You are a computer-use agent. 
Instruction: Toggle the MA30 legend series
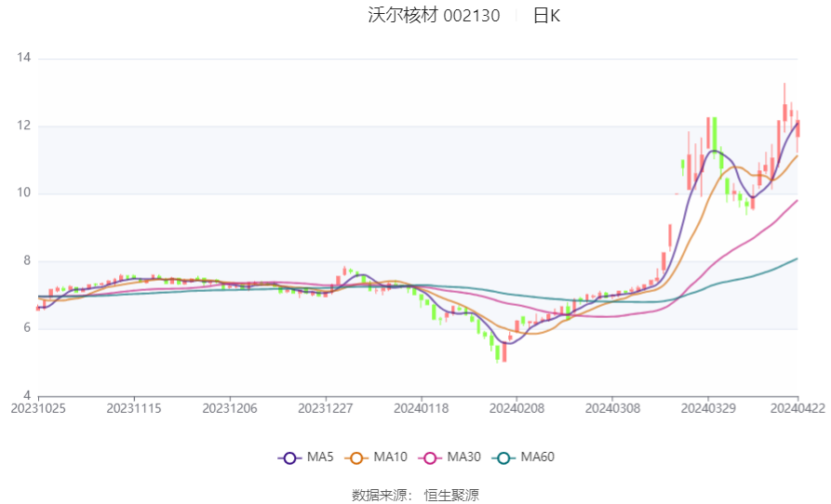449,458
